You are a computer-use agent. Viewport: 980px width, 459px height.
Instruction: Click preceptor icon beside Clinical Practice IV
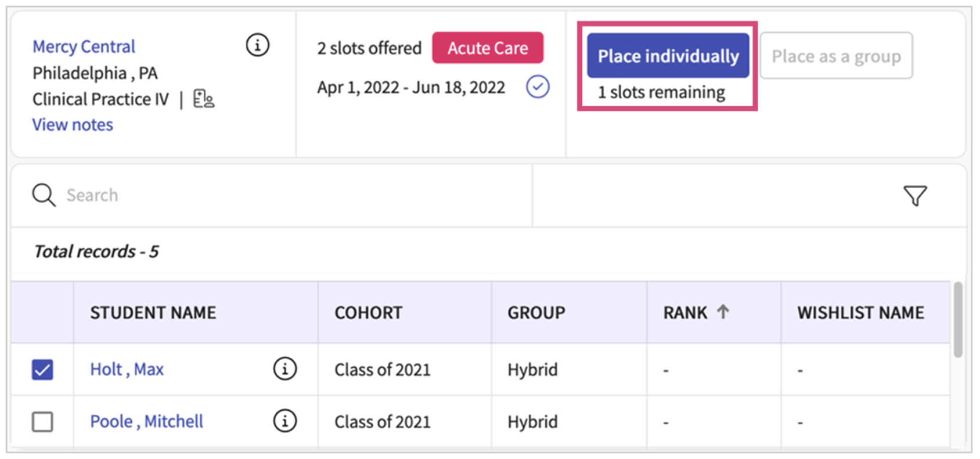203,99
